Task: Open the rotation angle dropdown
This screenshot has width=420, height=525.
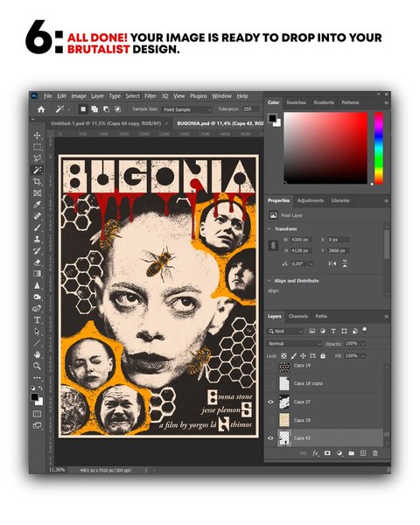Action: [x=311, y=264]
